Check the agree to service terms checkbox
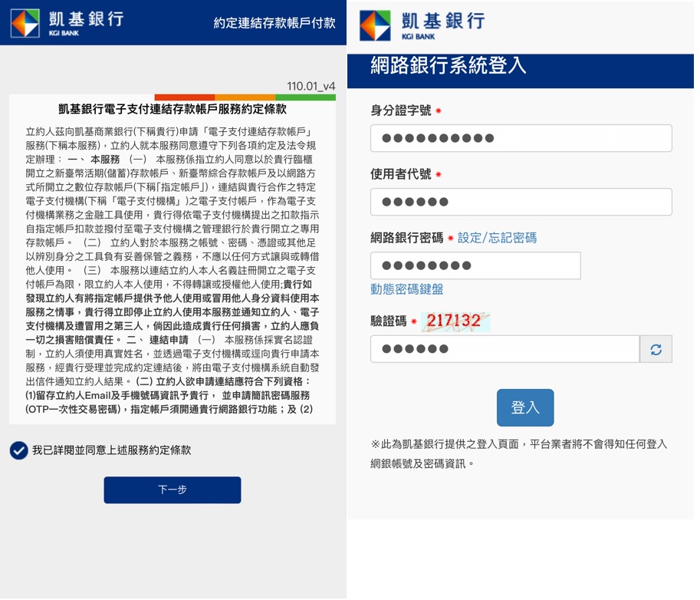700x600 pixels. point(18,450)
